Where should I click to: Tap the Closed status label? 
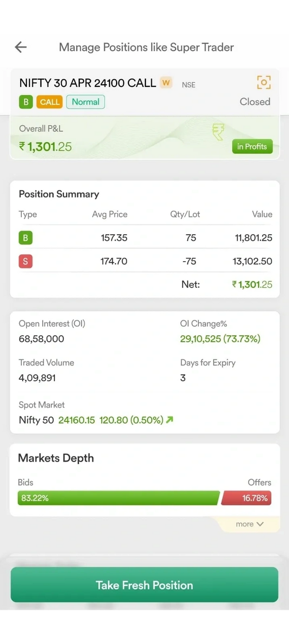[255, 102]
